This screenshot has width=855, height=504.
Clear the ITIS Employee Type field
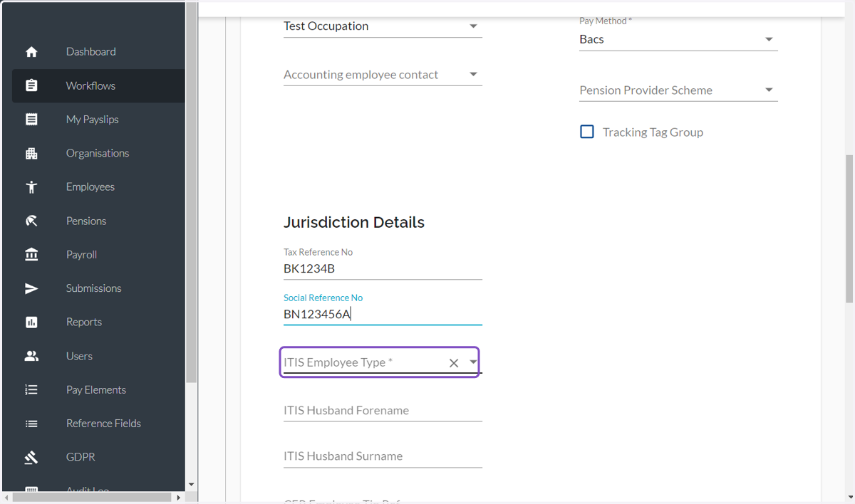pos(454,363)
